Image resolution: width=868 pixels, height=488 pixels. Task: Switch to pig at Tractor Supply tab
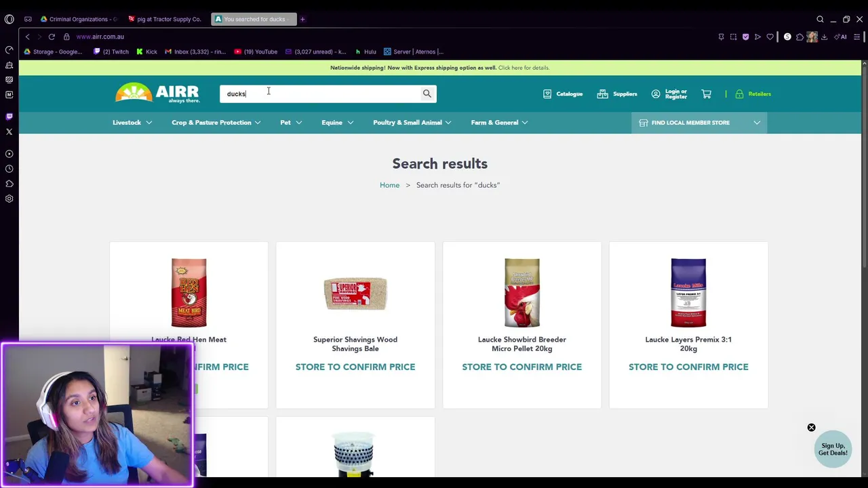(x=165, y=19)
